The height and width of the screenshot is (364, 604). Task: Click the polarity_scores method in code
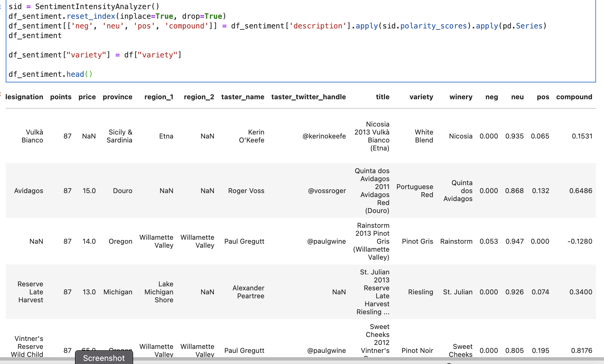429,26
